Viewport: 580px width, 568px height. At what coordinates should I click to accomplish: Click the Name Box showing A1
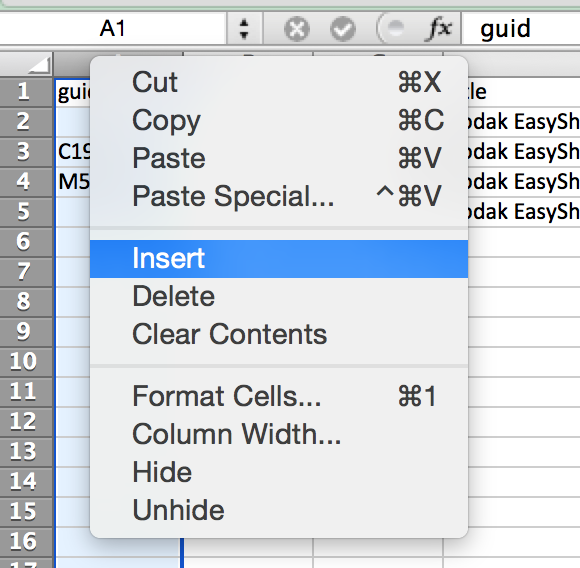(x=112, y=28)
